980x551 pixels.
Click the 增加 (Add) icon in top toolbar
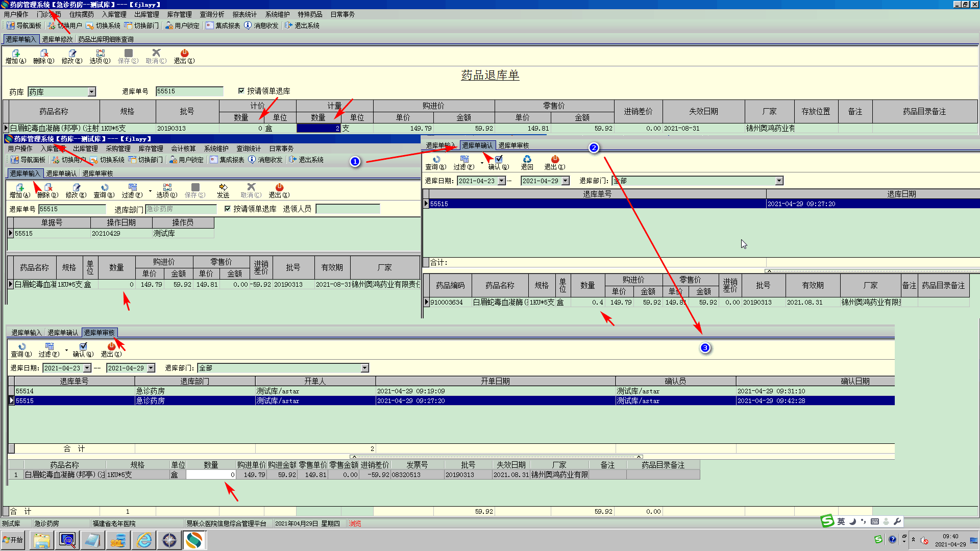click(16, 53)
